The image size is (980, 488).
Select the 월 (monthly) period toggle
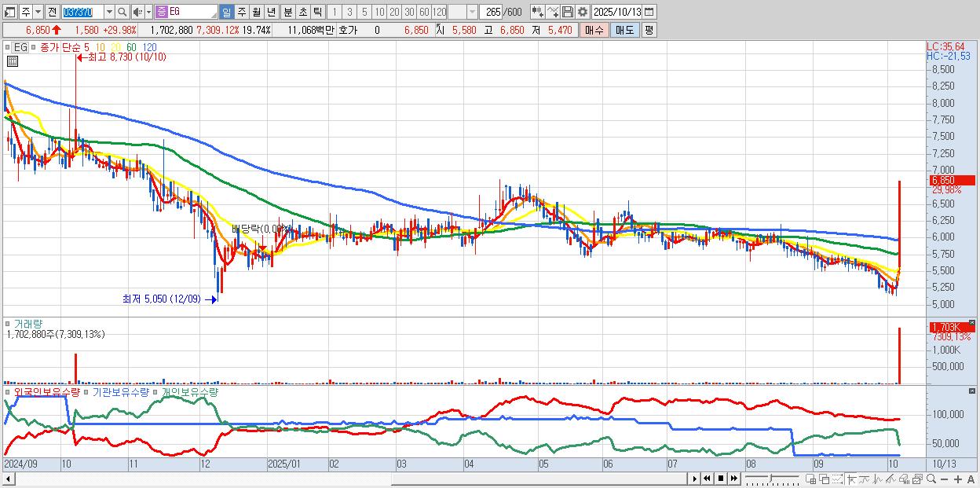point(256,12)
